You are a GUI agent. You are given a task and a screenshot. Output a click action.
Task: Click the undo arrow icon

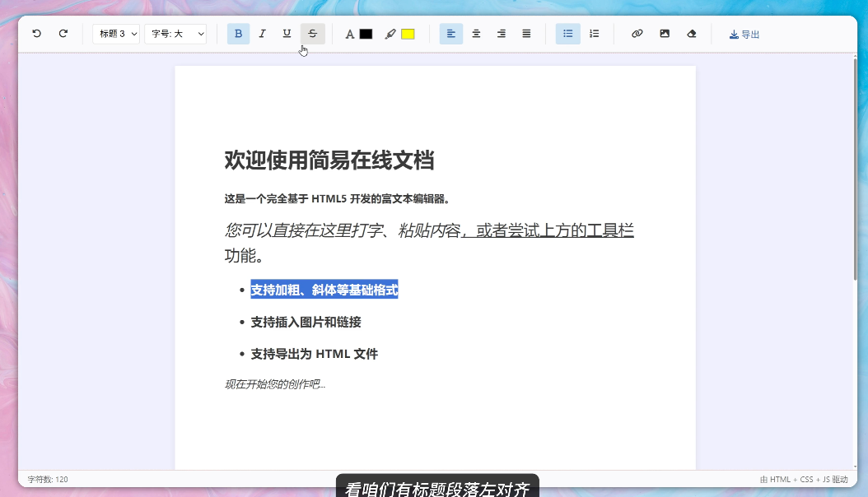pos(36,34)
